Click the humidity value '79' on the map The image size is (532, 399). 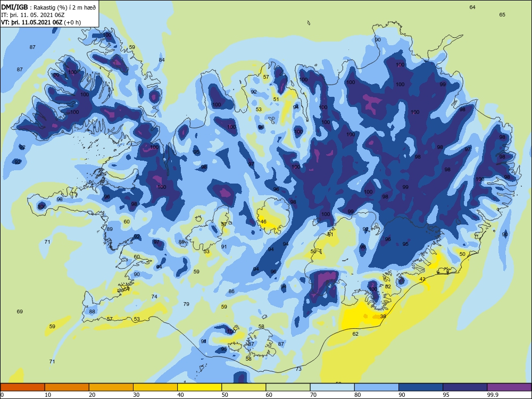186,304
